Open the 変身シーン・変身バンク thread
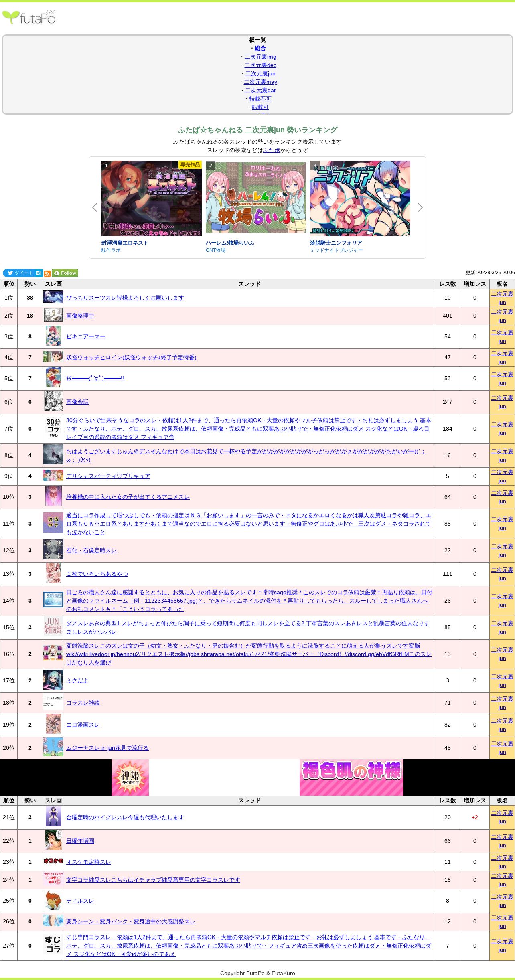515x980 pixels. tap(131, 921)
